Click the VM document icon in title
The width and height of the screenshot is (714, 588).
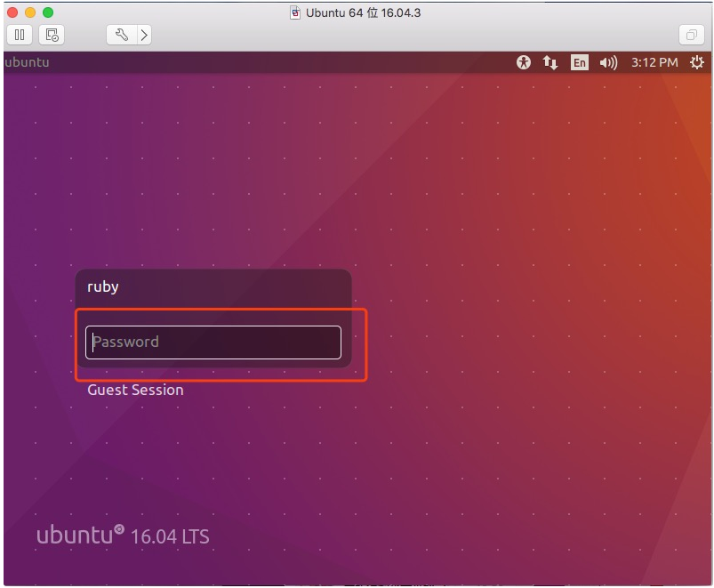coord(296,12)
